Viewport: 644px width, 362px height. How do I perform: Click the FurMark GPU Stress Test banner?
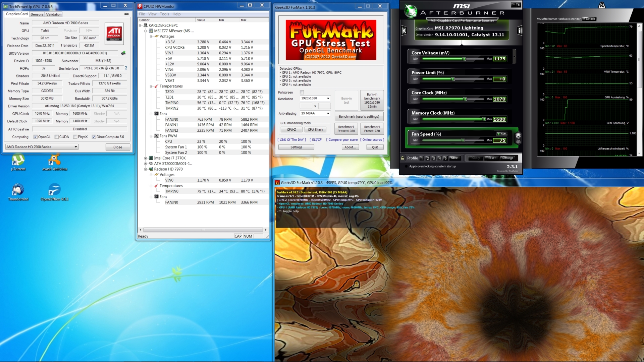331,40
